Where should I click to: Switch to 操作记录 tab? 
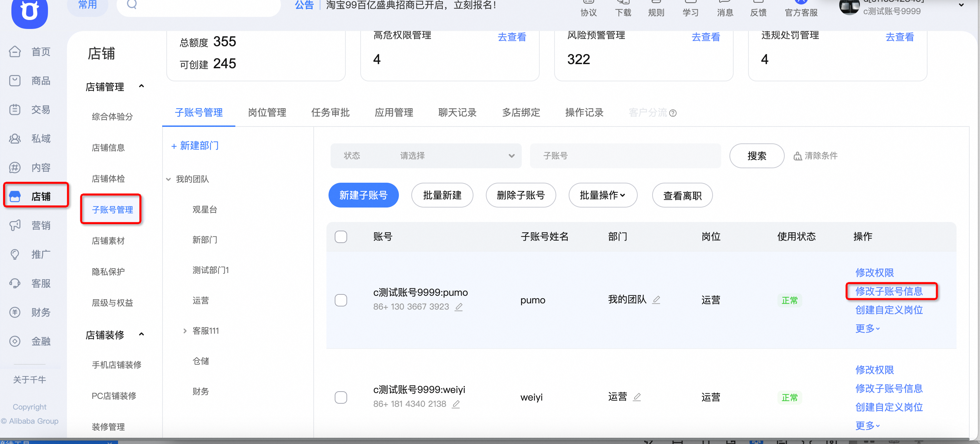pos(584,112)
